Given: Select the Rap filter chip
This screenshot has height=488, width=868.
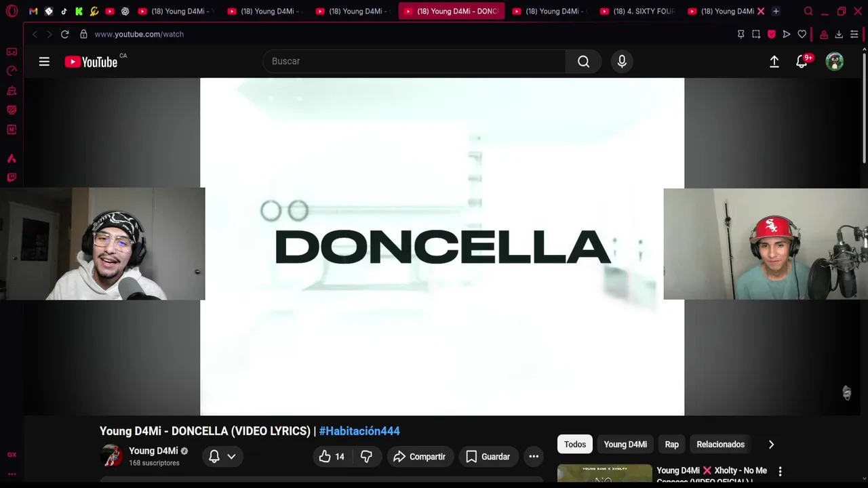Looking at the screenshot, I should point(672,445).
